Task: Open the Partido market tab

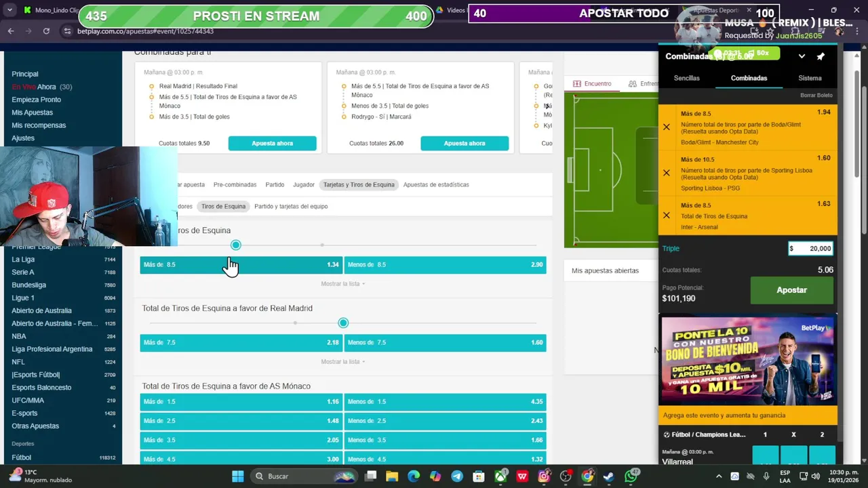Action: click(x=275, y=184)
